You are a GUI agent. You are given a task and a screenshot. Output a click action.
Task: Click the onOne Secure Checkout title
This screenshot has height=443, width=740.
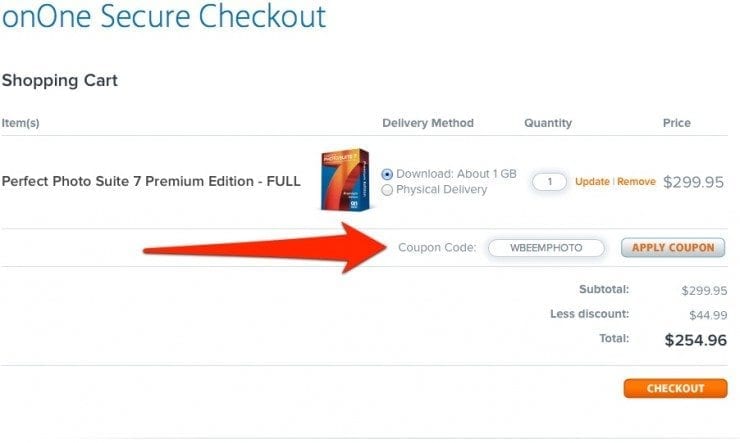164,16
